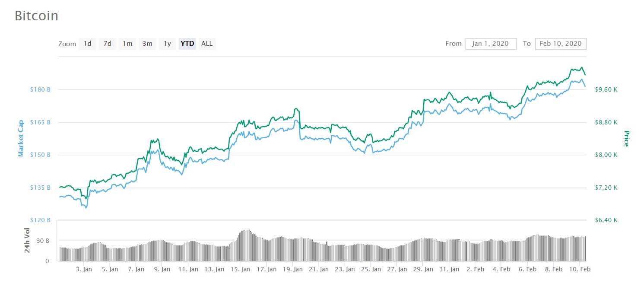Viewport: 644px width, 283px height.
Task: Click the Market Cap axis title
Action: (x=21, y=138)
